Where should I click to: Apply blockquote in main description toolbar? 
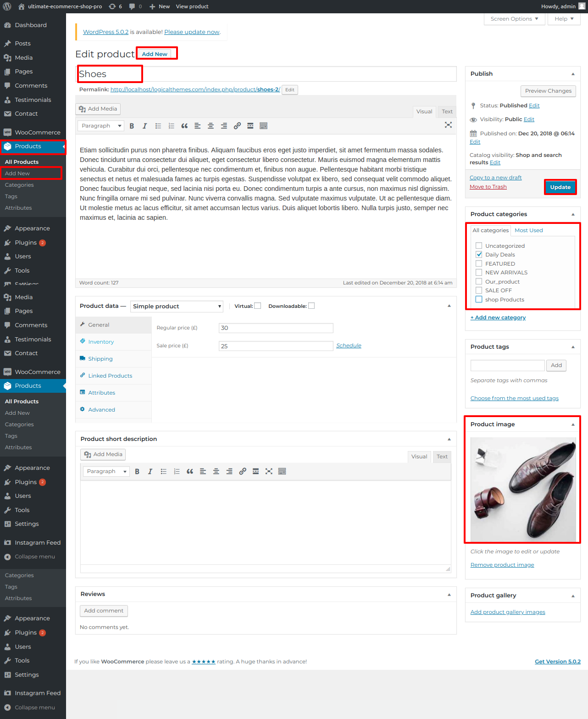pyautogui.click(x=184, y=126)
